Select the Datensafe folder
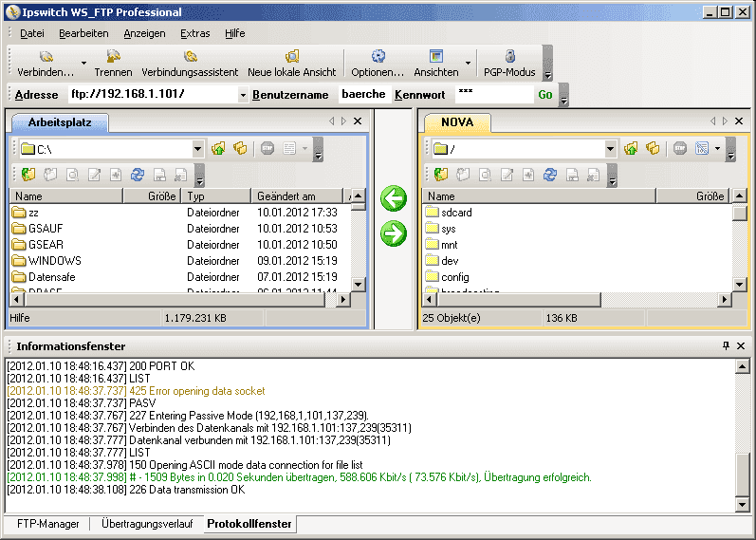756x540 pixels. (x=44, y=277)
